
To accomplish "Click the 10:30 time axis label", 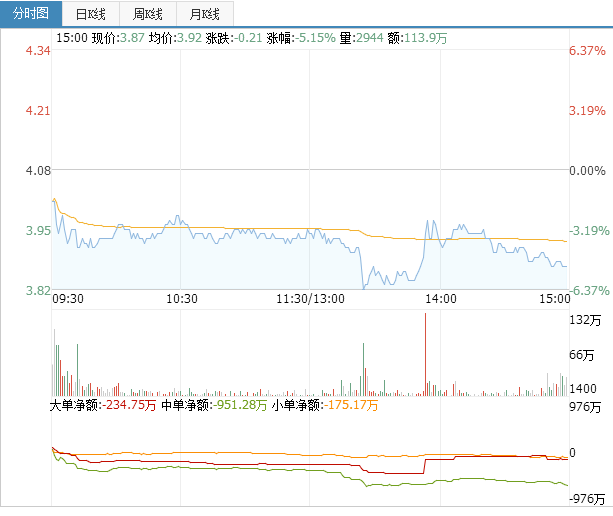I will 182,299.
